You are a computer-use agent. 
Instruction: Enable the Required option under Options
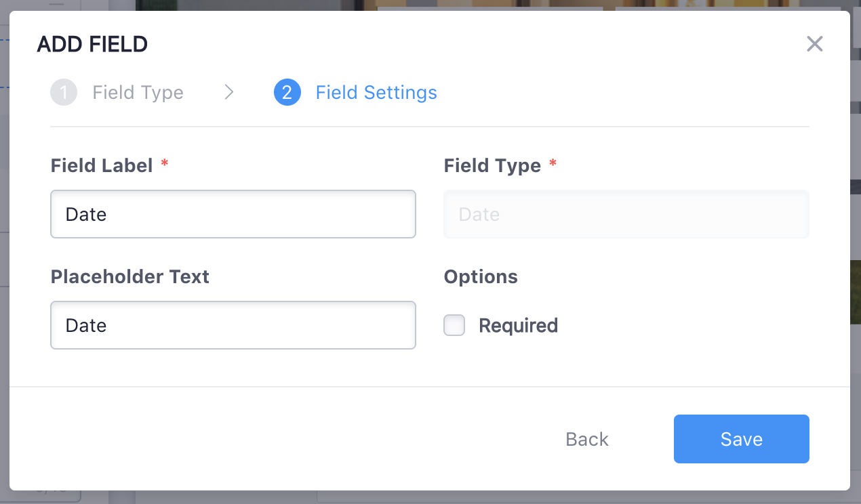click(x=454, y=325)
